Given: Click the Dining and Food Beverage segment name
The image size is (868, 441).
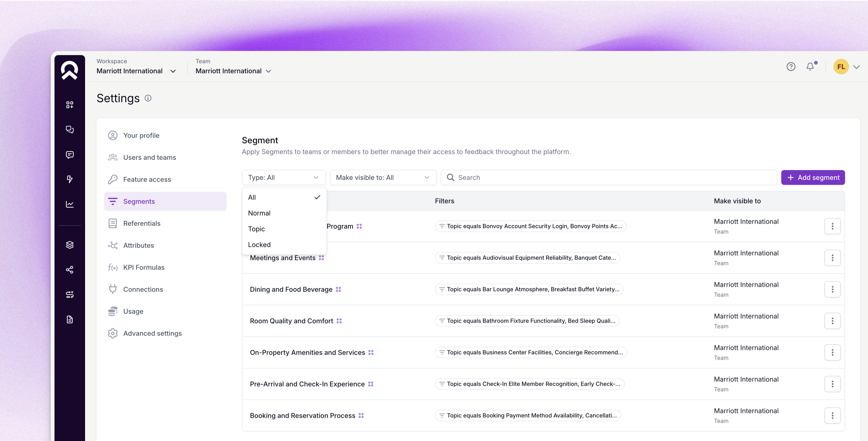Looking at the screenshot, I should point(291,289).
